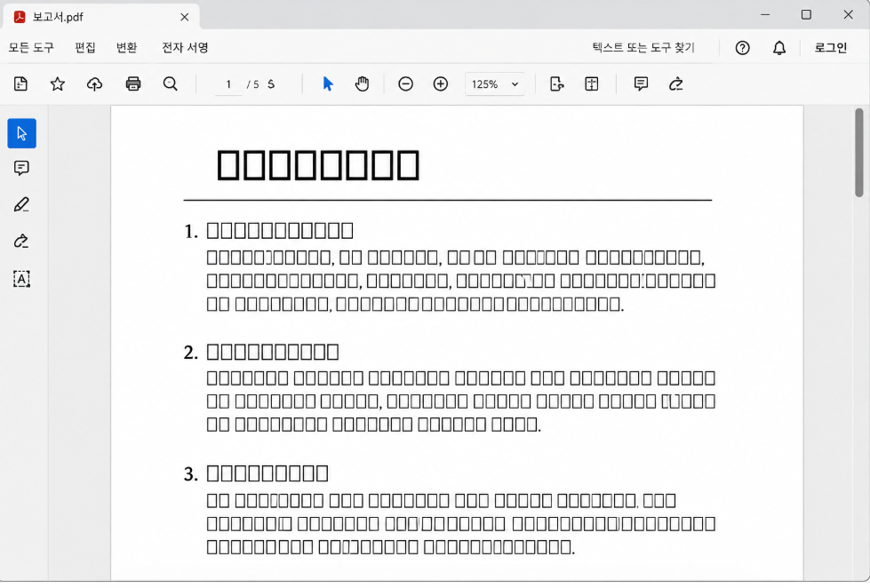The height and width of the screenshot is (588, 870).
Task: Open the comment tool in left sidebar
Action: click(21, 168)
